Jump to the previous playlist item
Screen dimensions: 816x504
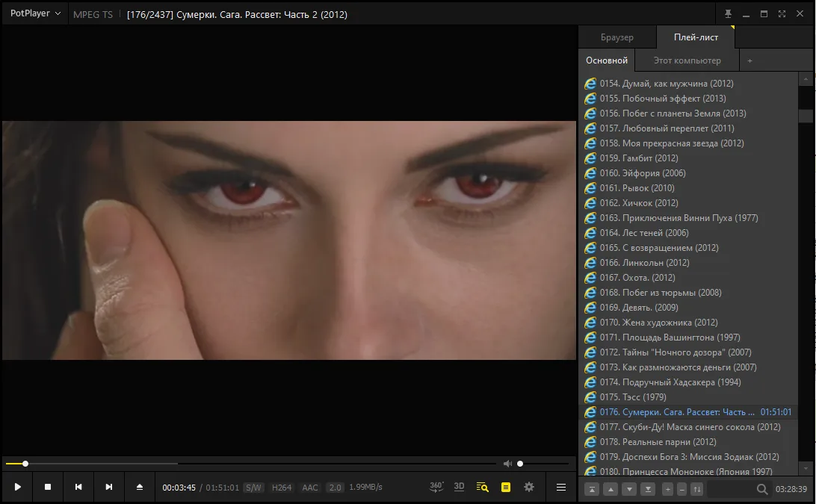(78, 488)
